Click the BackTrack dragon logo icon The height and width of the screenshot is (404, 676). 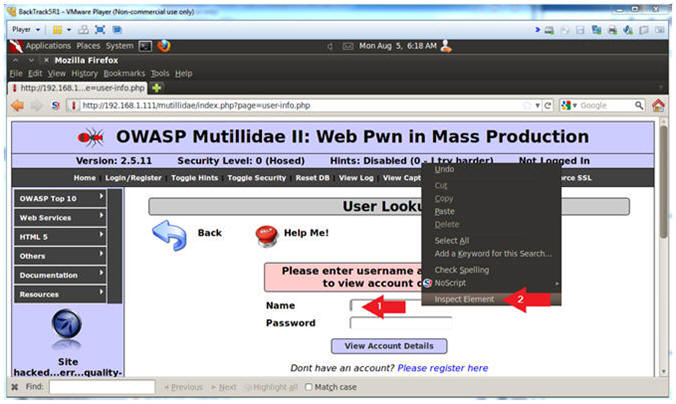point(16,46)
